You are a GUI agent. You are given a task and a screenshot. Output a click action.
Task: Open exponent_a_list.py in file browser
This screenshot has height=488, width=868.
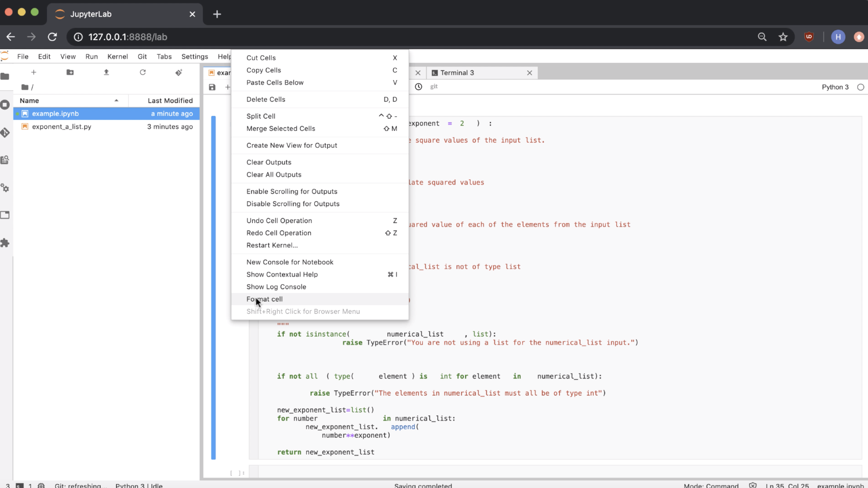coord(62,127)
